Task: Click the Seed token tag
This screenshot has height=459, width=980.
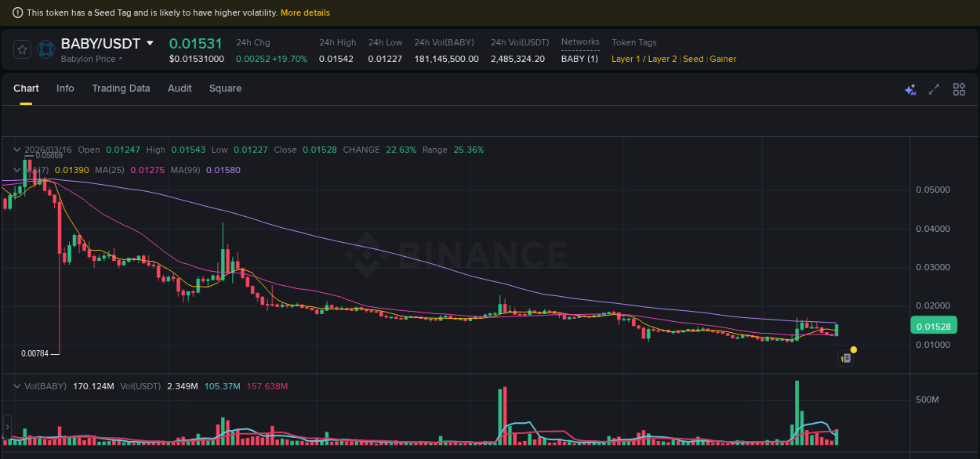Action: [x=693, y=59]
